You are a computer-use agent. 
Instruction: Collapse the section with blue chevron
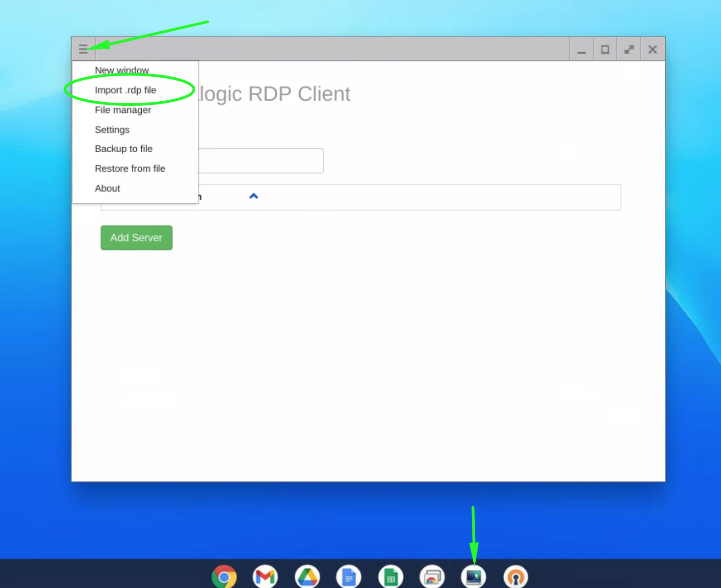(254, 196)
